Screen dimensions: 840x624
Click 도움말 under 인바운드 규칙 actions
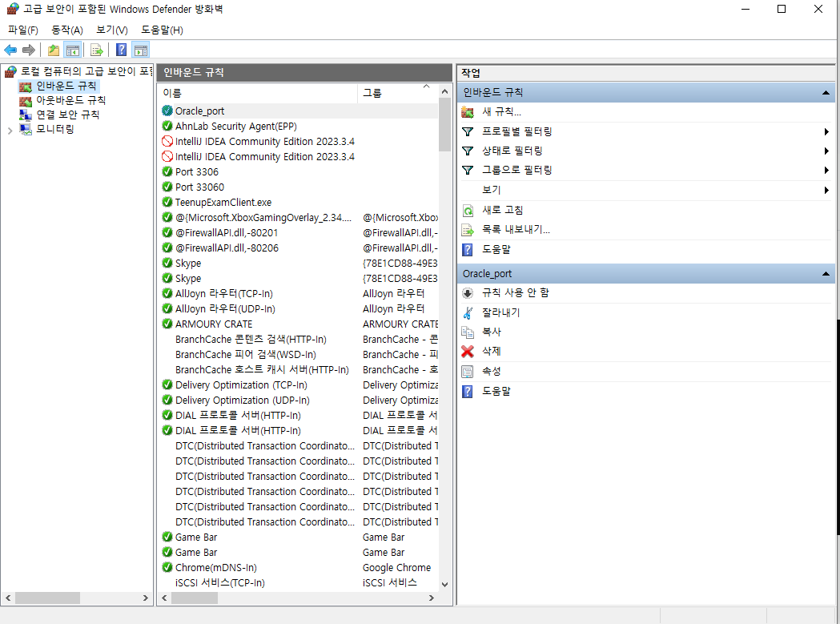[496, 249]
